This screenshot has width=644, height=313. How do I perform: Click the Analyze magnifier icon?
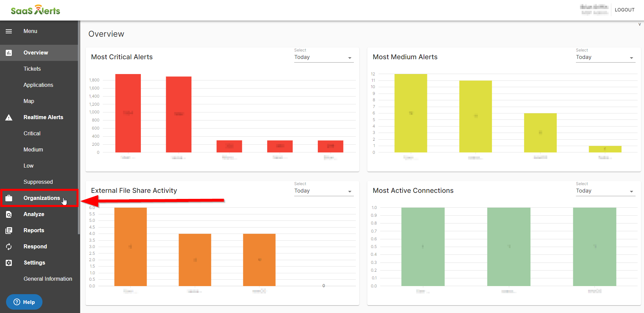(9, 214)
